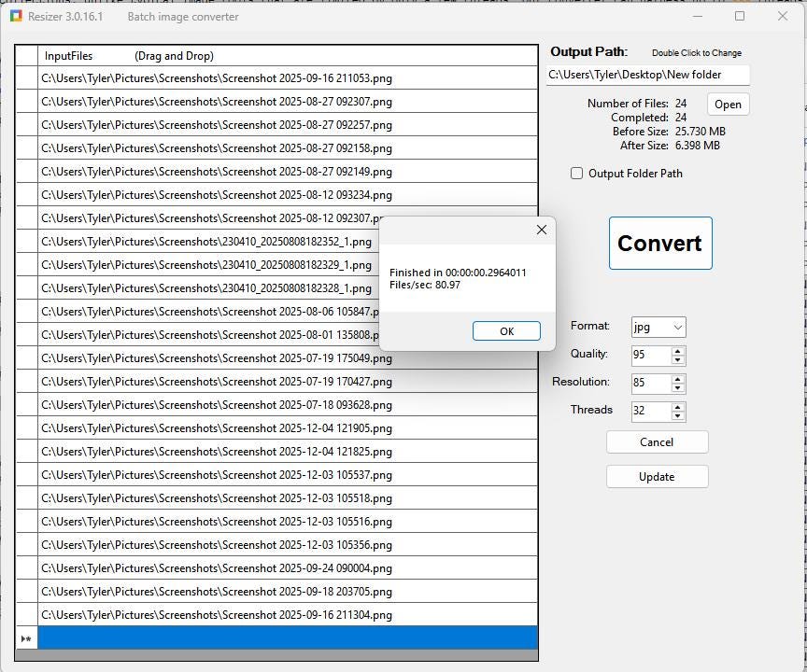Decrease Threads count with down arrow
This screenshot has width=807, height=672.
tap(678, 415)
